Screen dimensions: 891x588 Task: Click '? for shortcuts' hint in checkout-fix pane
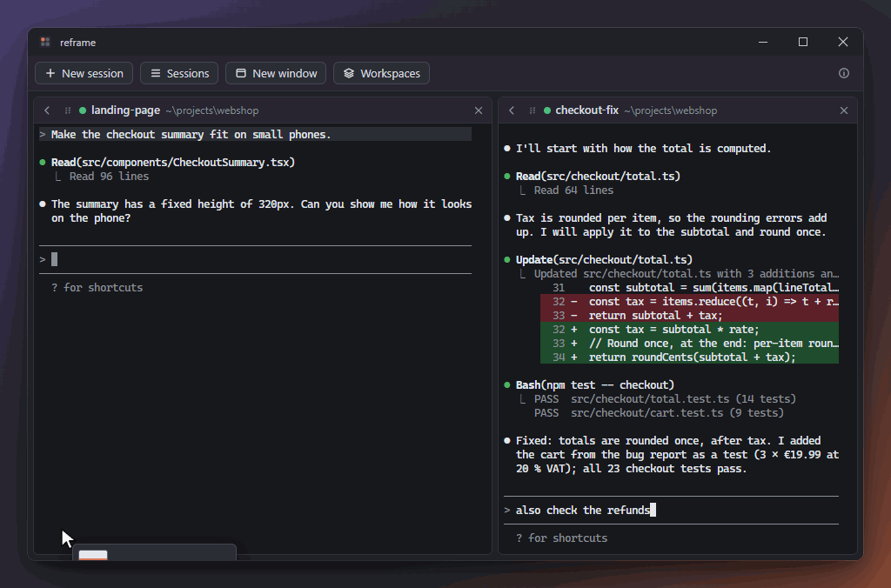561,538
